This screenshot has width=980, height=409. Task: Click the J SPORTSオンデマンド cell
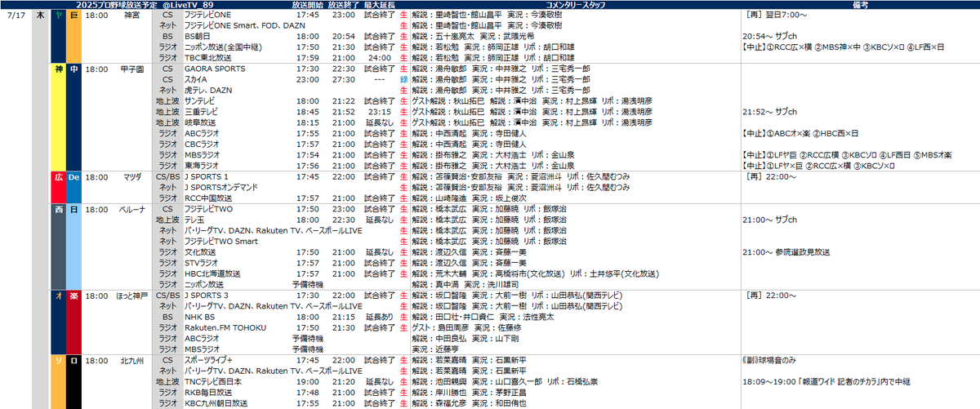click(222, 187)
